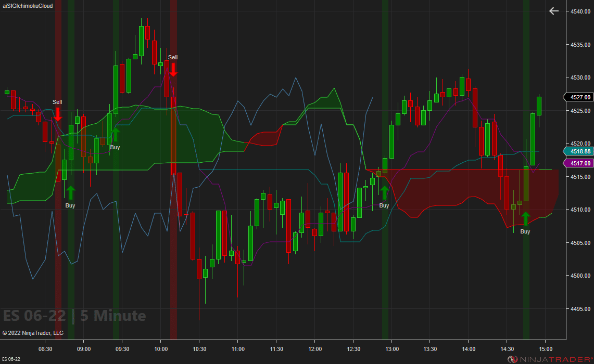Screen dimensions: 594x364
Task: Click the earliest green Buy arrow marker
Action: tap(70, 194)
